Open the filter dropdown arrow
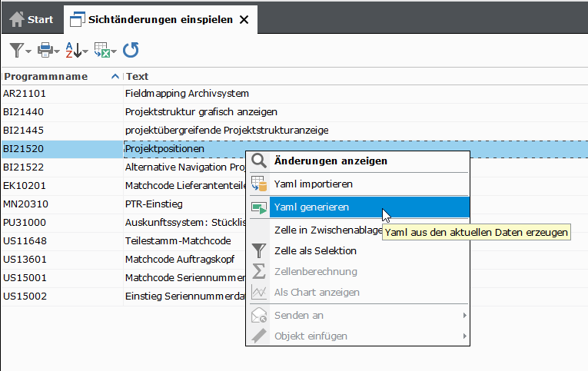The height and width of the screenshot is (371, 588). coord(28,52)
